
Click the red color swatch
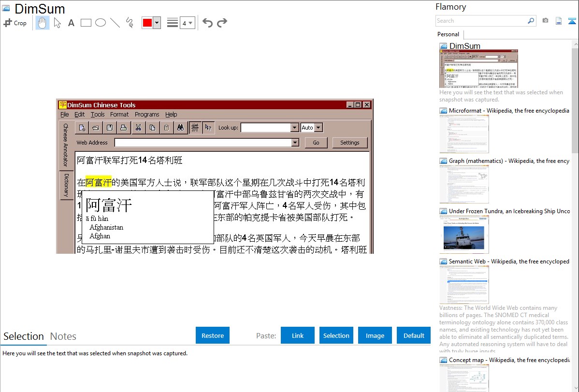click(147, 23)
